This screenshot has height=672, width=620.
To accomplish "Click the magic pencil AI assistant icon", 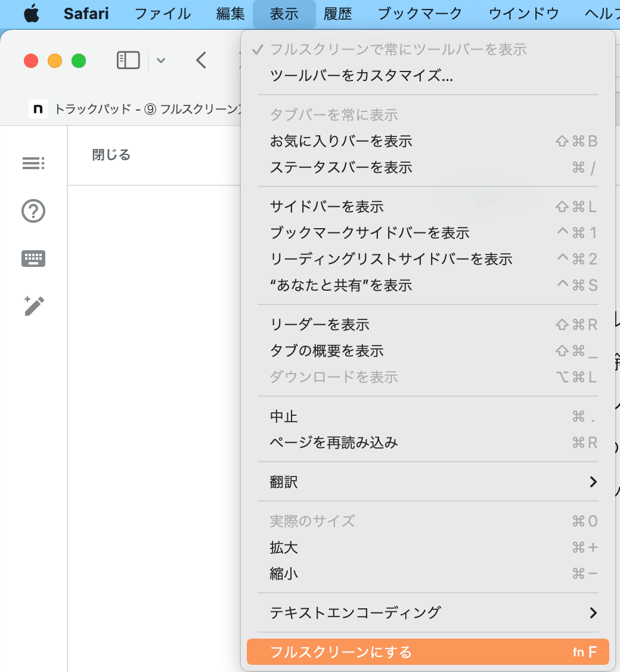I will 34,306.
